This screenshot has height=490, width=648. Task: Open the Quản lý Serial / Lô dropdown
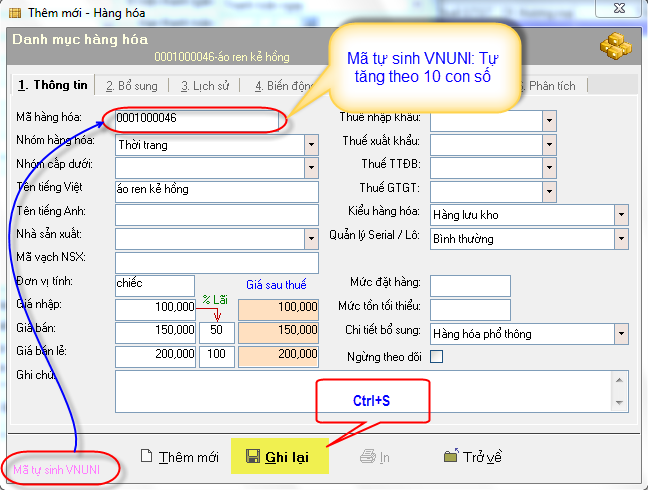pos(621,239)
